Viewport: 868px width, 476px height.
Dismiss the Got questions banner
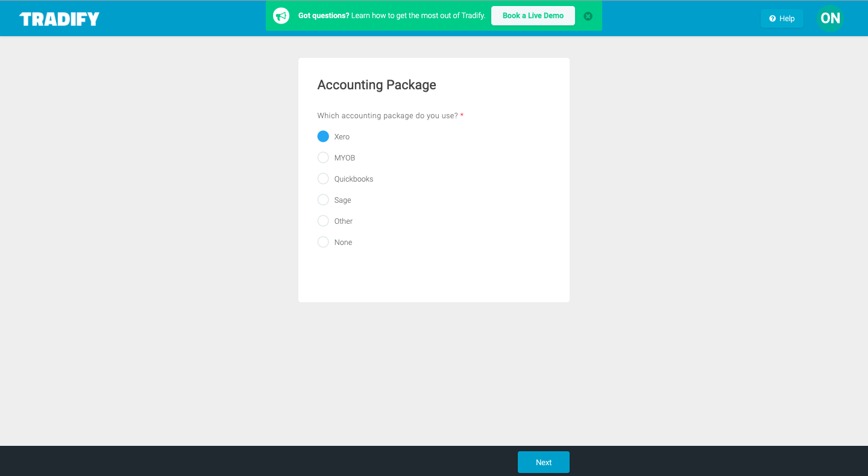588,16
